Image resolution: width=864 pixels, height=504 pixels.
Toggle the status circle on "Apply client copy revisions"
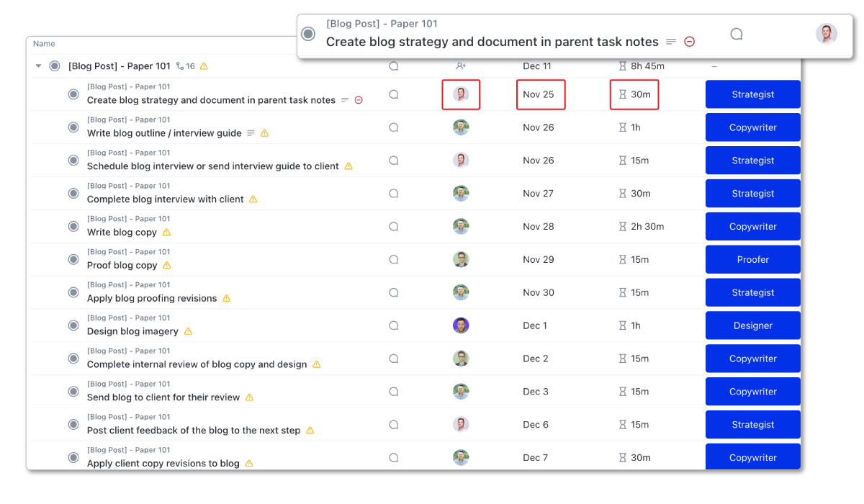coord(73,456)
